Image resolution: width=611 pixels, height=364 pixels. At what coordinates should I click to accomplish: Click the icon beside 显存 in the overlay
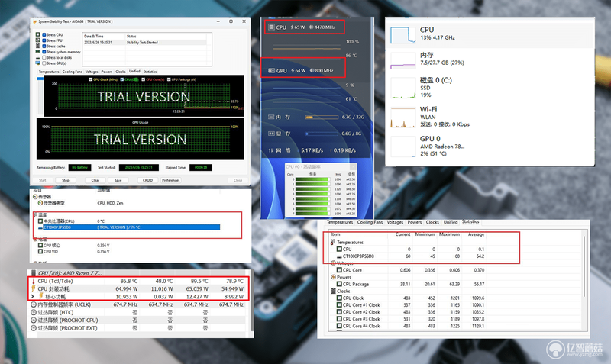[271, 134]
